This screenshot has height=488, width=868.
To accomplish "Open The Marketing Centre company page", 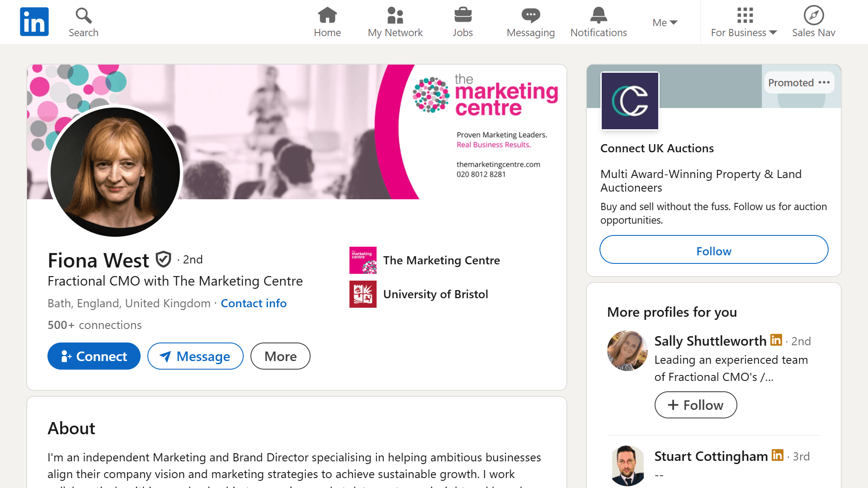I will click(x=441, y=260).
